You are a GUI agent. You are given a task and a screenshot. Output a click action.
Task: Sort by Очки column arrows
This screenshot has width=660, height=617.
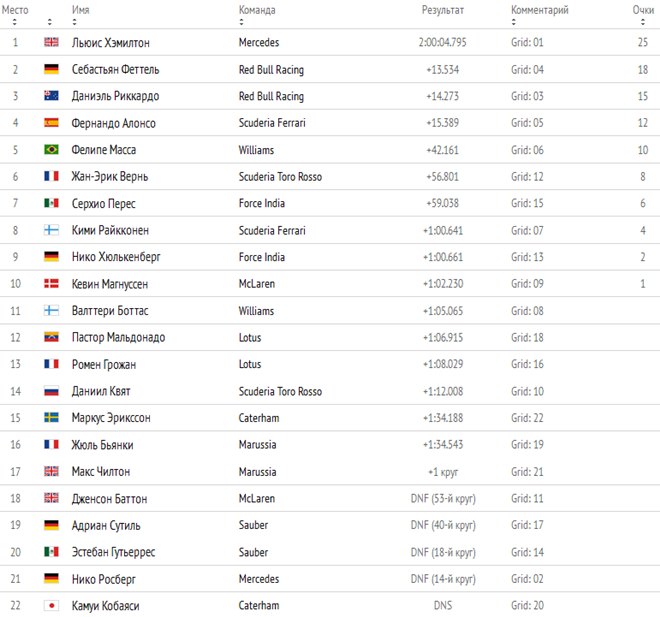[643, 22]
